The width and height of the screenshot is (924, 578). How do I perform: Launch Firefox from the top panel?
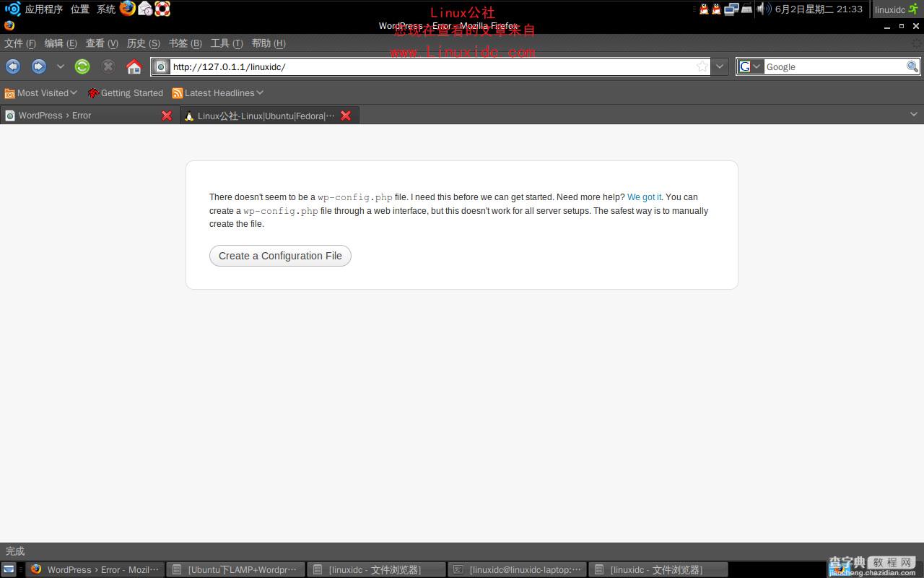click(128, 9)
